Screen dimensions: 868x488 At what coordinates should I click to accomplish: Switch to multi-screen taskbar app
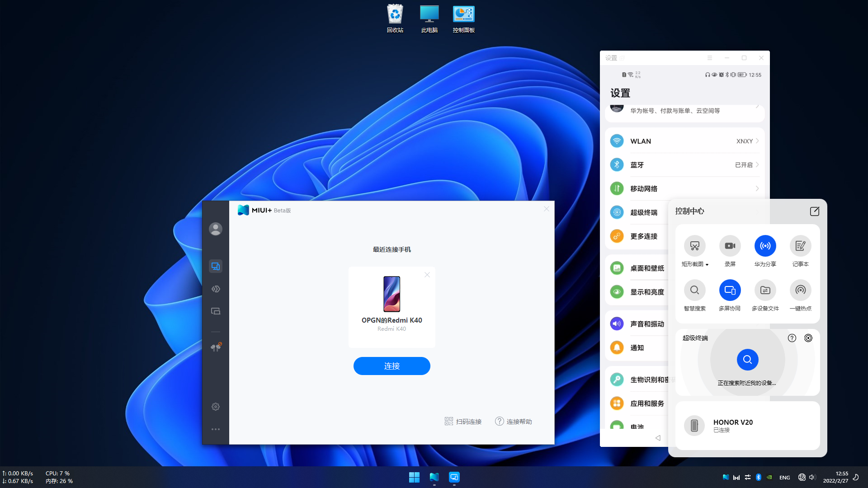[454, 477]
